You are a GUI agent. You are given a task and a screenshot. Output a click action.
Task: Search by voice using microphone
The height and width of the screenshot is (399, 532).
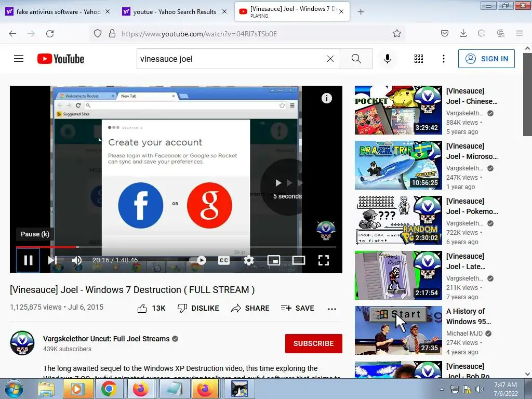(388, 59)
